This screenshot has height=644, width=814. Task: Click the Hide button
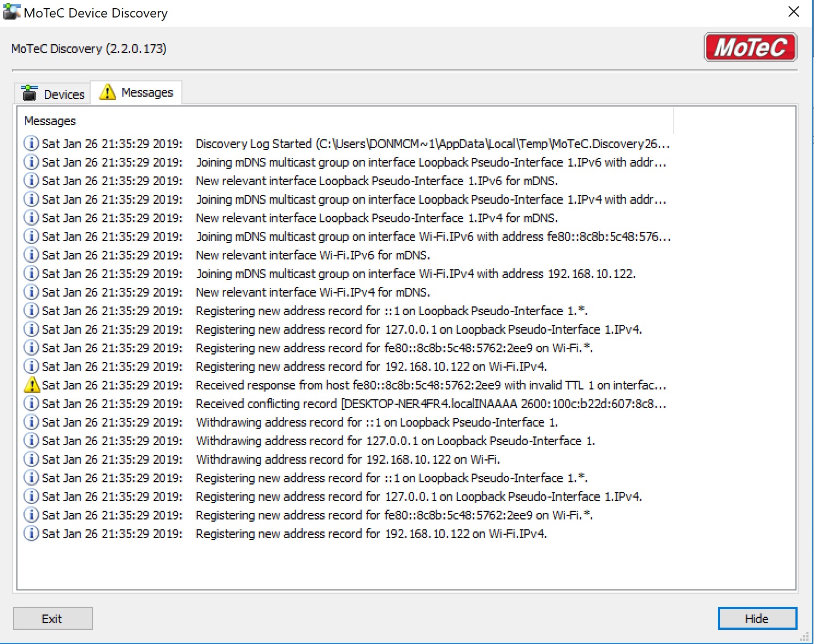point(757,618)
